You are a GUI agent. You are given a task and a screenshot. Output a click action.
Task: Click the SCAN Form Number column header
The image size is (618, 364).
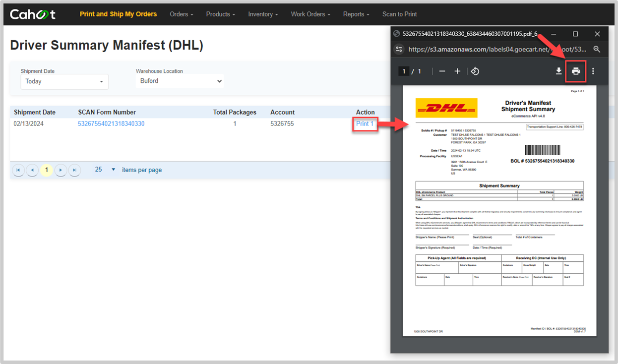pyautogui.click(x=107, y=112)
